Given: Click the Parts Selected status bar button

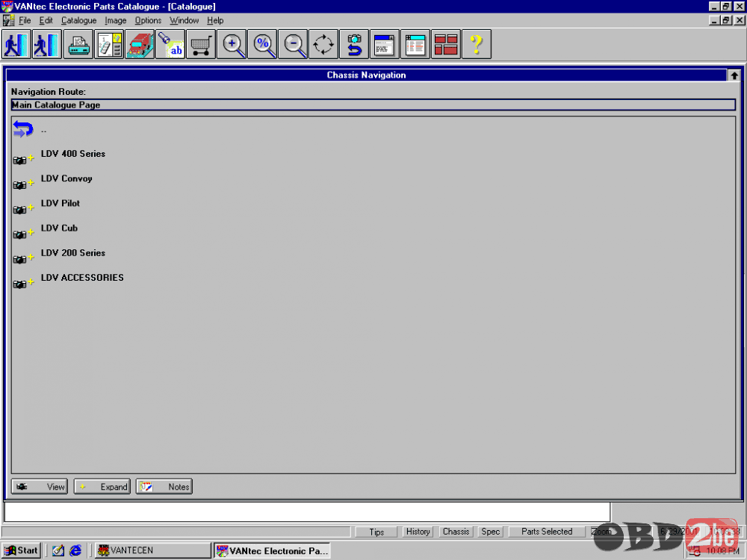Looking at the screenshot, I should [x=547, y=532].
